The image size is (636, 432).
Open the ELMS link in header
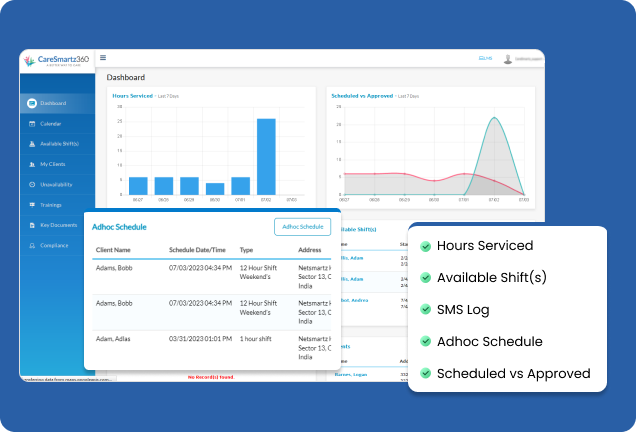coord(486,59)
